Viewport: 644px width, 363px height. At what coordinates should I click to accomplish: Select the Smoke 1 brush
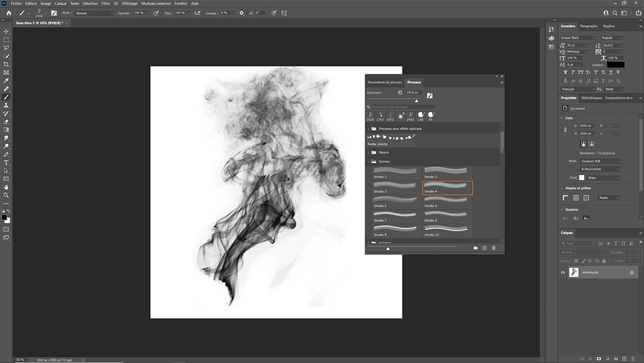click(396, 173)
